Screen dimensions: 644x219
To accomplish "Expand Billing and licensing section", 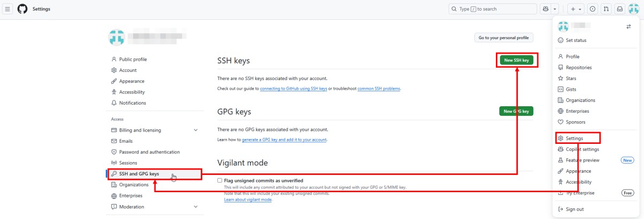I will [195, 130].
